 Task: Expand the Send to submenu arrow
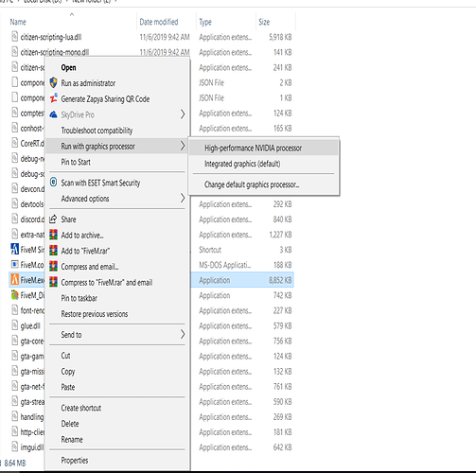tap(183, 334)
